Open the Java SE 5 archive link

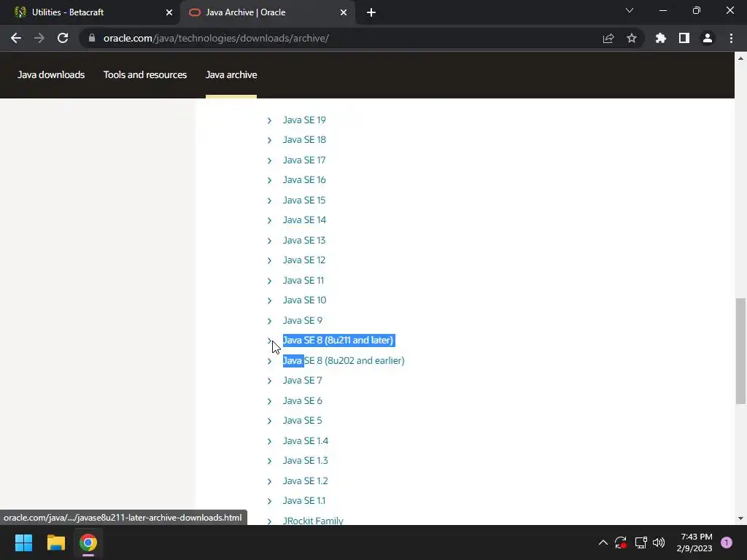pos(303,421)
